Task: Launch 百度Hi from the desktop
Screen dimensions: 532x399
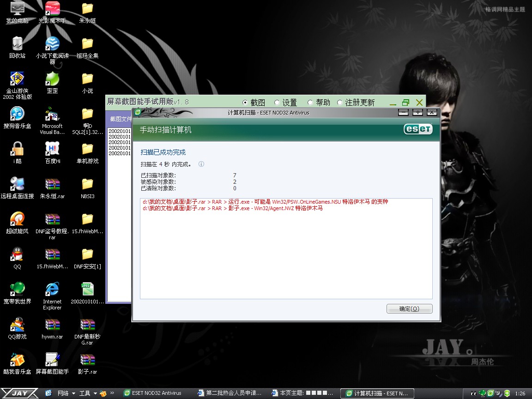Action: [x=52, y=153]
